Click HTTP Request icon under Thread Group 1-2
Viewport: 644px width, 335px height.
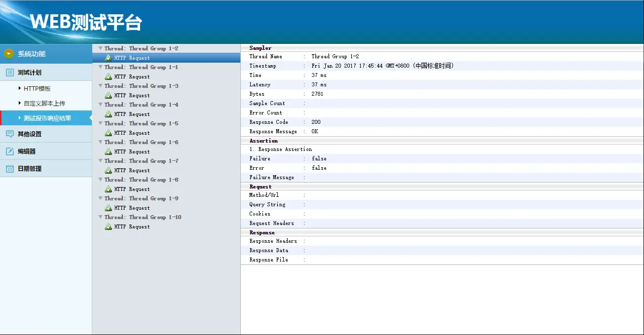pos(108,58)
